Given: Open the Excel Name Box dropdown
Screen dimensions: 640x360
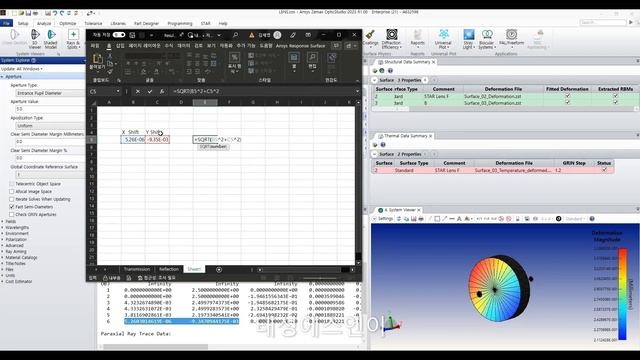Looking at the screenshot, I should pos(118,91).
